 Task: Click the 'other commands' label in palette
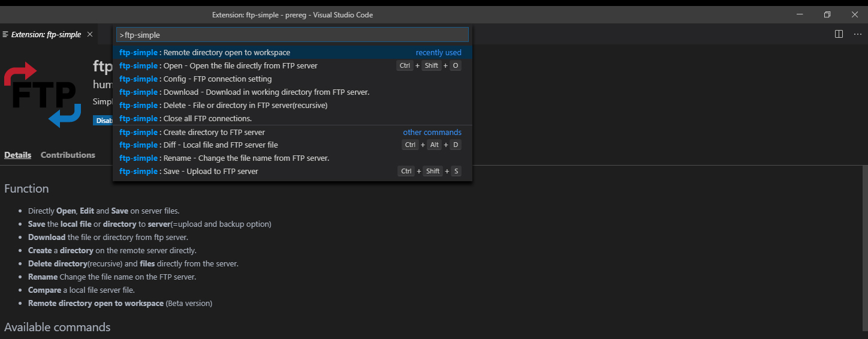[x=432, y=133]
